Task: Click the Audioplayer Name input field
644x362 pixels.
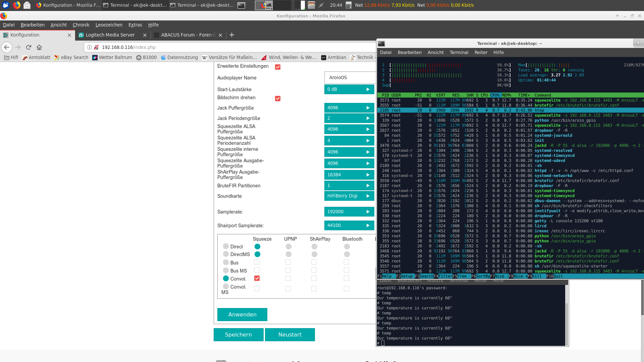Action: tap(350, 77)
